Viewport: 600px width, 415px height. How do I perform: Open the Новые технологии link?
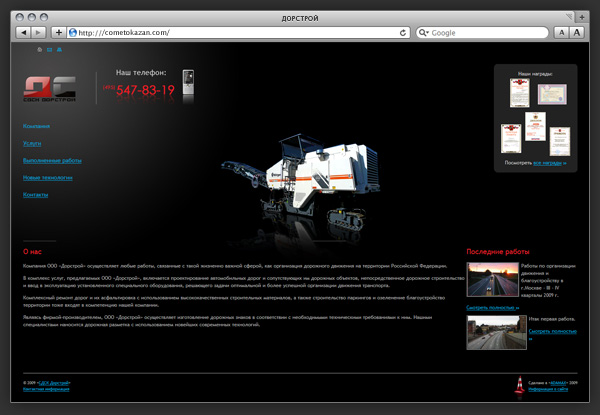coord(47,177)
